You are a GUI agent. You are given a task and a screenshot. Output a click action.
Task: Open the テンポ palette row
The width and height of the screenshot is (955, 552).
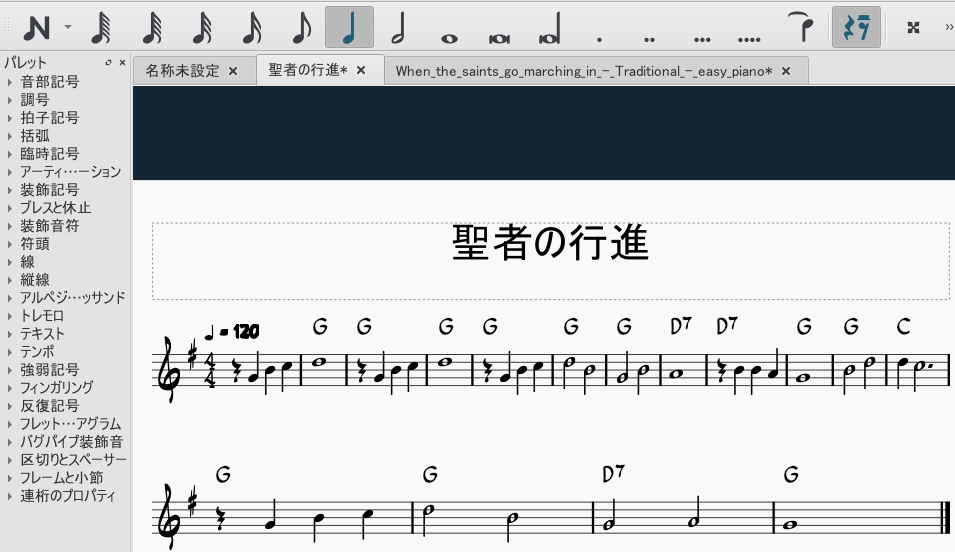[x=66, y=352]
